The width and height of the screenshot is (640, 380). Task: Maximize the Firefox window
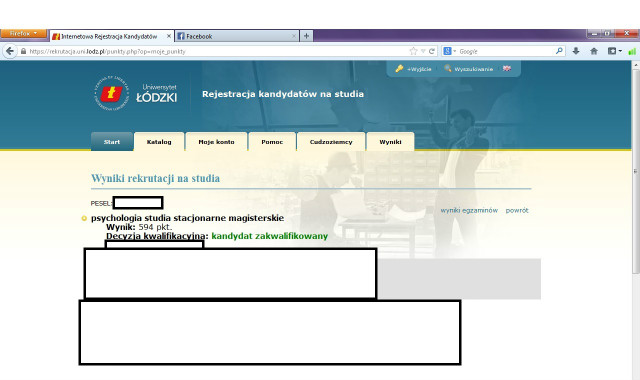tap(607, 33)
